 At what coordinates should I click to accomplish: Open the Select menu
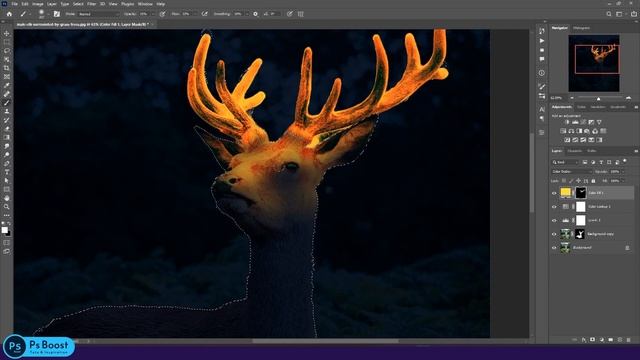click(x=78, y=4)
